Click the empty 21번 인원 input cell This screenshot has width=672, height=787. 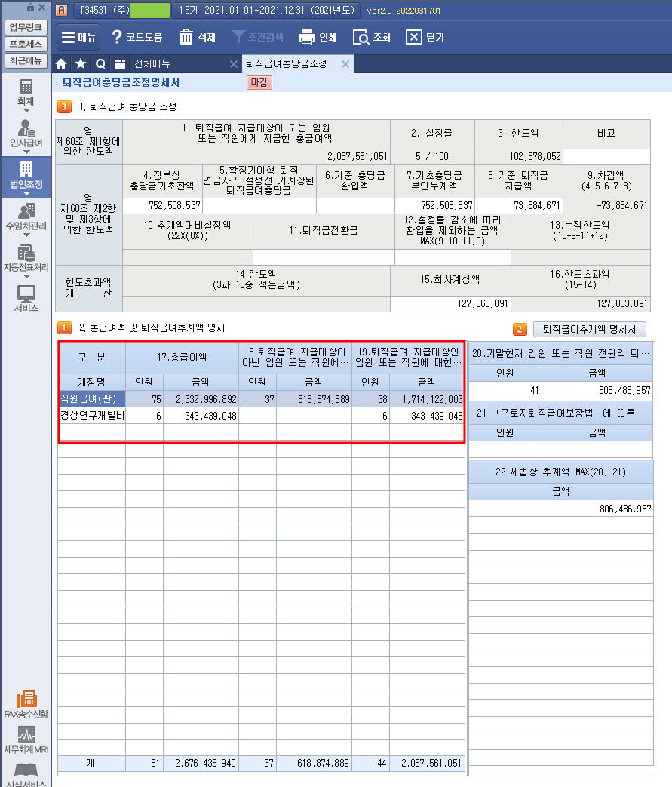coord(505,449)
